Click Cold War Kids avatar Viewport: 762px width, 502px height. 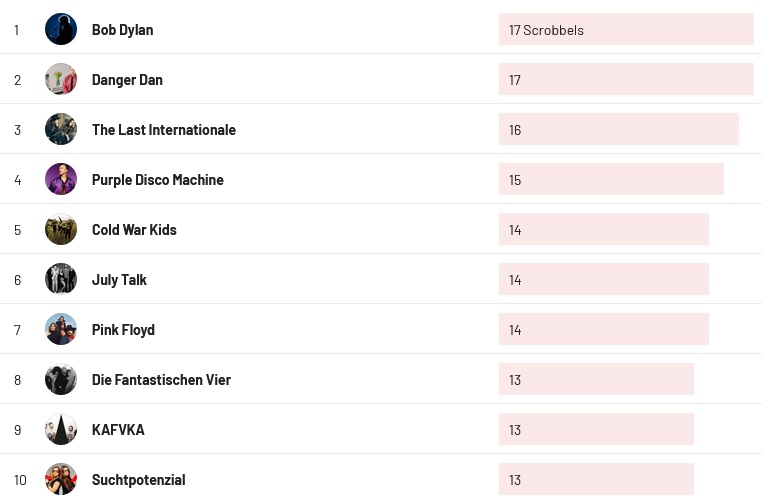pos(61,229)
